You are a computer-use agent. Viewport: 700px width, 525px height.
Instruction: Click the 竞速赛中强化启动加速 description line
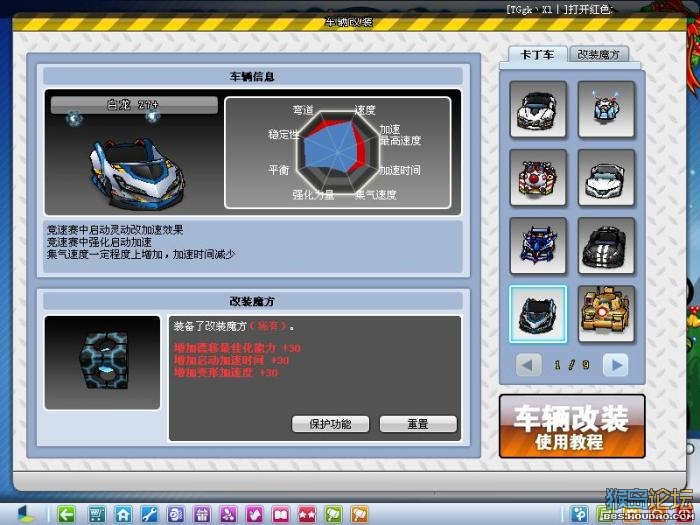coord(99,242)
